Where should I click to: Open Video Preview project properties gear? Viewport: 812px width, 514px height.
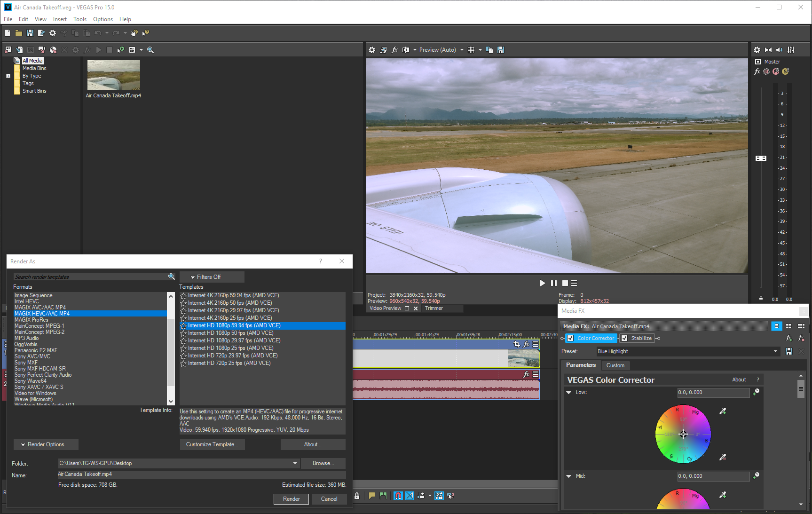coord(372,50)
